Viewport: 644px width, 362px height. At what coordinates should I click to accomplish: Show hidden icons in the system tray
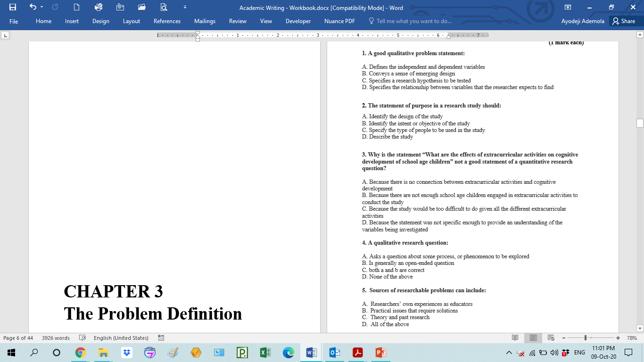[509, 352]
